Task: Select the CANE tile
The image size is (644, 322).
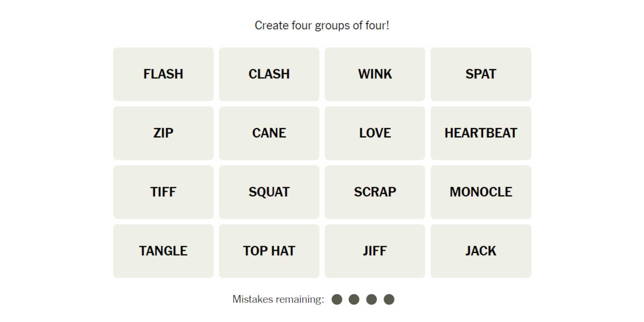Action: coord(269,133)
